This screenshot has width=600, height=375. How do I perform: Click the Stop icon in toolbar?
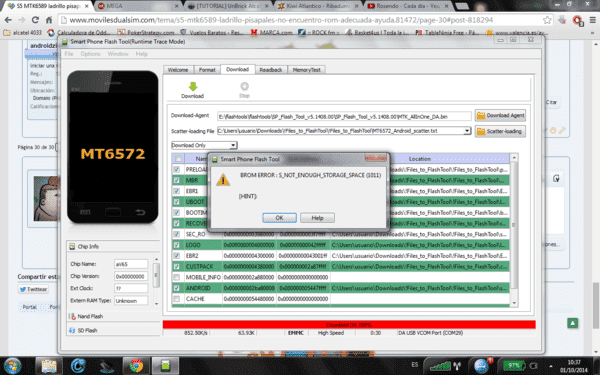click(244, 86)
